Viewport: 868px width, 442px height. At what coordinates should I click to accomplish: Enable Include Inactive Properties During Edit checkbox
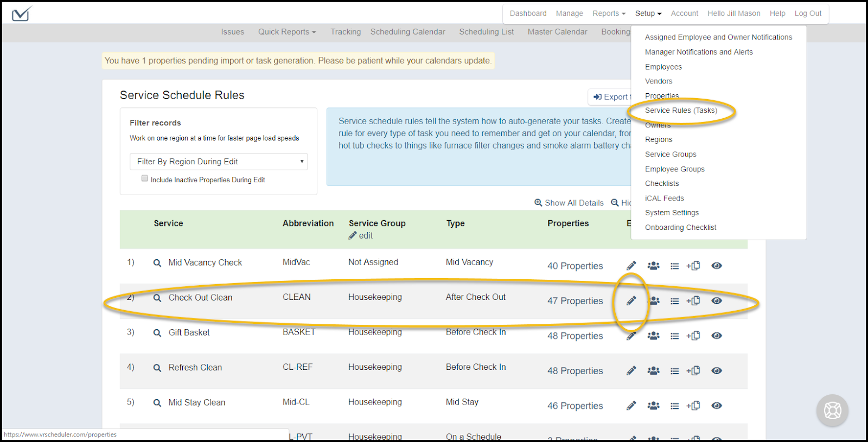tap(145, 178)
